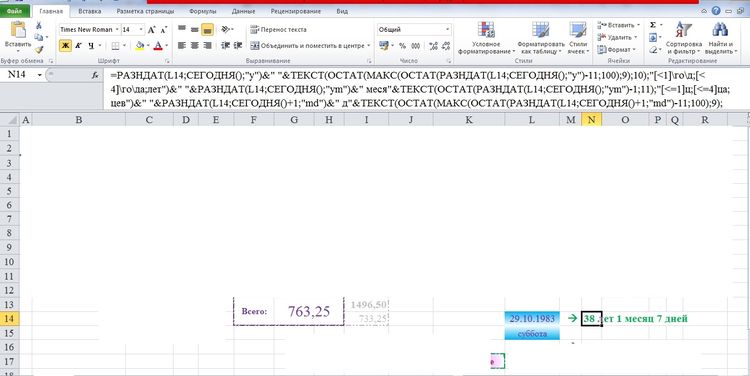Click the Удалить cells button
Viewport: 750px width, 376px height.
tap(617, 37)
